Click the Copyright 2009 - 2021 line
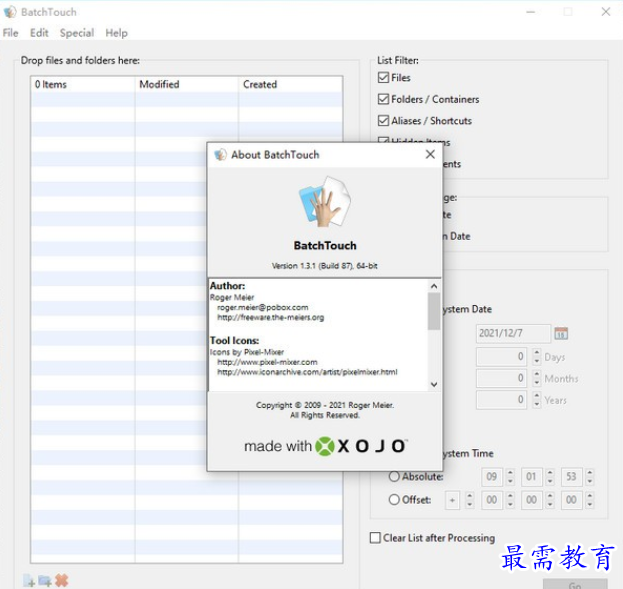 [x=325, y=405]
